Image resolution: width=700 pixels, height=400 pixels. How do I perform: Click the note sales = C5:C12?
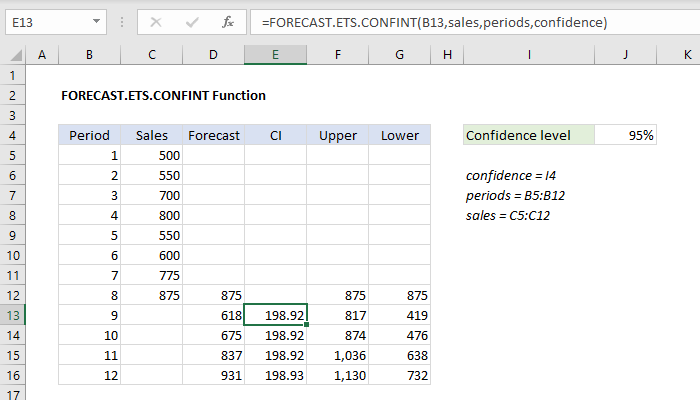pyautogui.click(x=508, y=216)
